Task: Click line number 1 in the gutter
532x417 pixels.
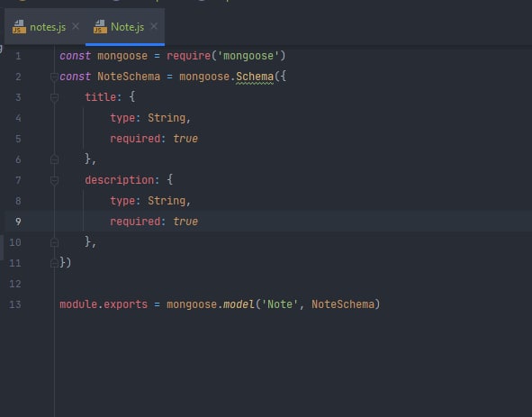Action: [18, 56]
